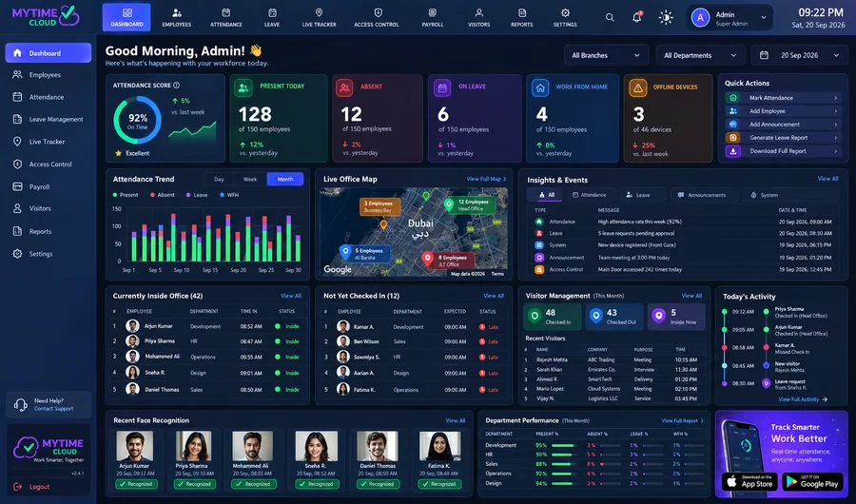Open Arjun Kumar's face recognition thumbnail
The height and width of the screenshot is (504, 856).
coord(134,446)
